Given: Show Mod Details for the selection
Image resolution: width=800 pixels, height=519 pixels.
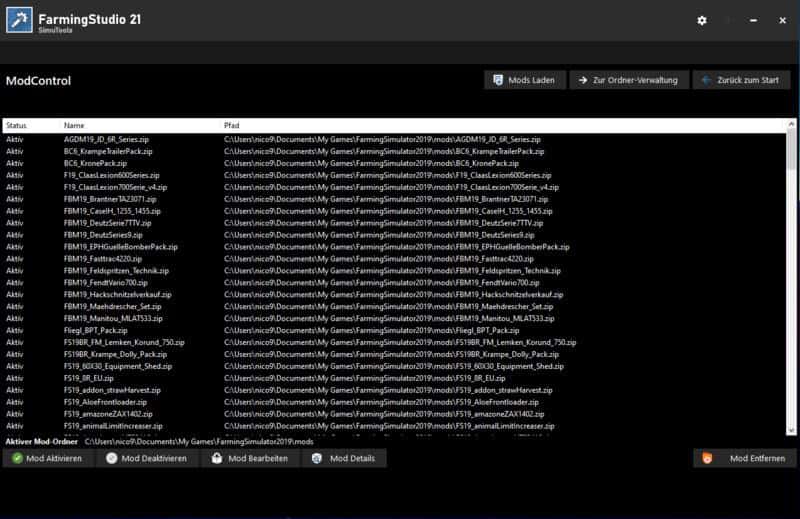Looking at the screenshot, I should [x=346, y=458].
